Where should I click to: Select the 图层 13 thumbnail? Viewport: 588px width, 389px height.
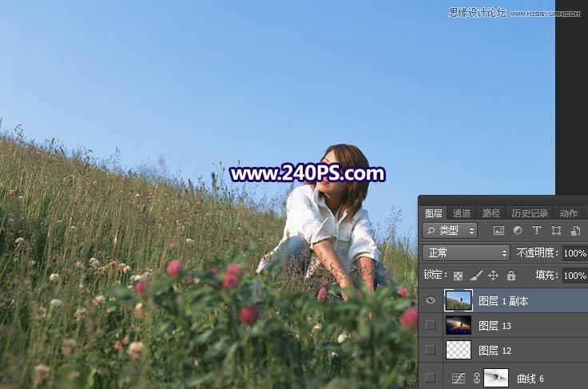(459, 325)
